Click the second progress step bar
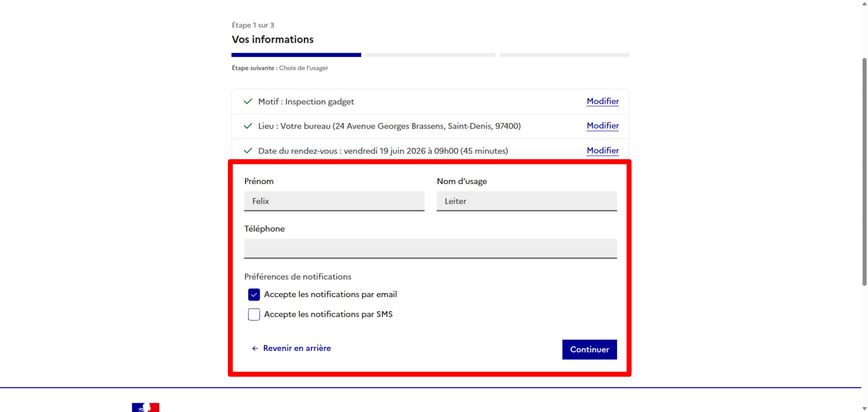This screenshot has height=412, width=868. [430, 55]
